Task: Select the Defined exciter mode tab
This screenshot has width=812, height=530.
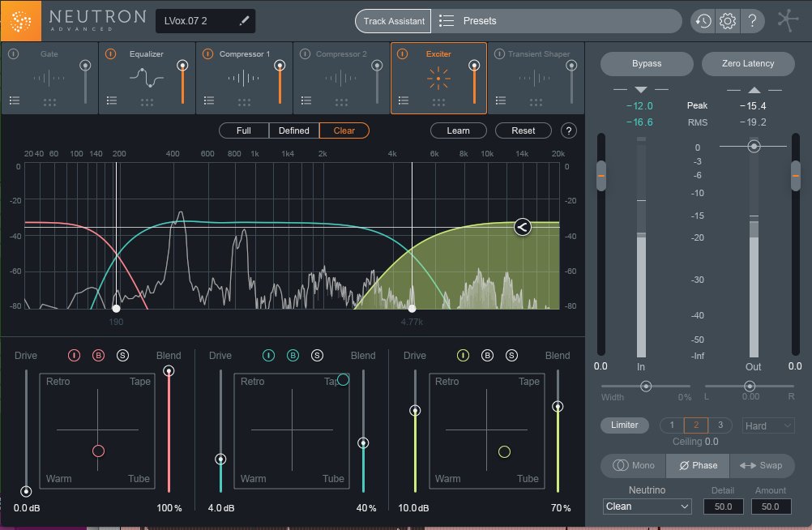Action: pos(293,130)
